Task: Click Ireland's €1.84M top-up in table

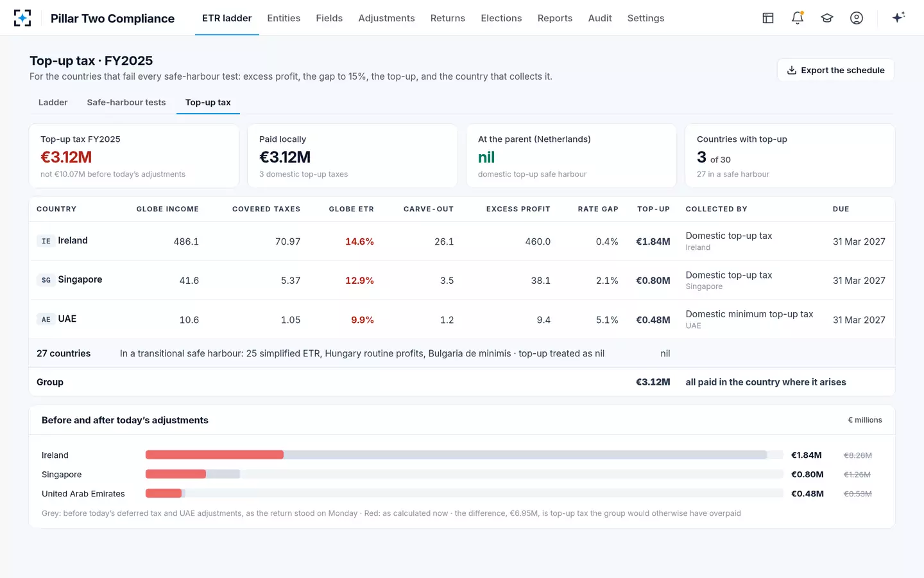Action: (653, 241)
